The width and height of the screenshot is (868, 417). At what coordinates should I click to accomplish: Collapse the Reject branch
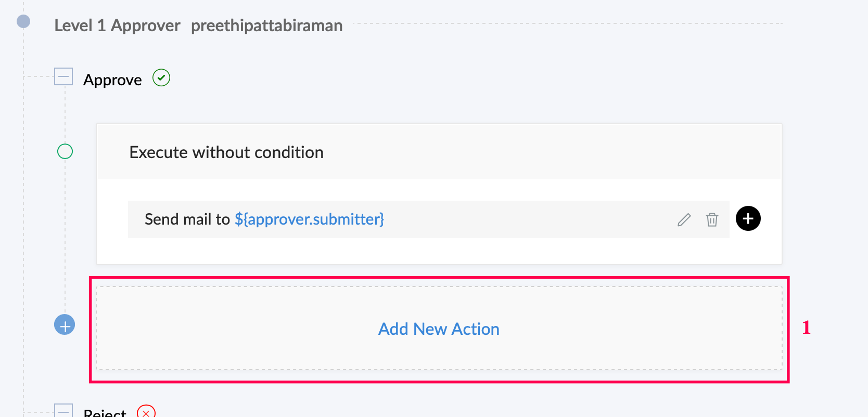63,411
